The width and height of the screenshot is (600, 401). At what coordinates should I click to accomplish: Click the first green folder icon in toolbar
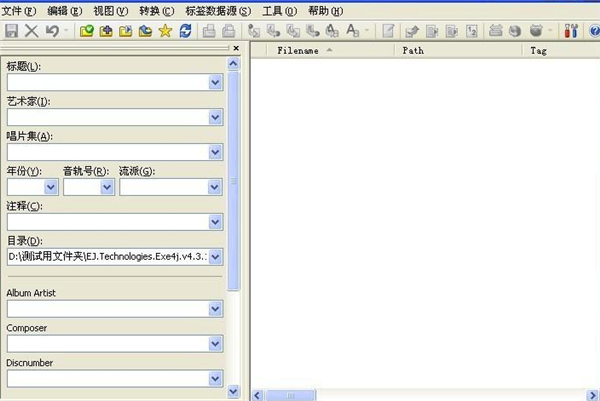[x=86, y=31]
